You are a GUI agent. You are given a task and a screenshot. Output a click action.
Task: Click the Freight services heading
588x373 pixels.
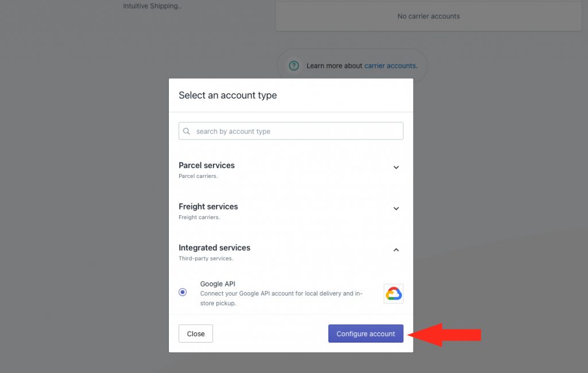208,207
